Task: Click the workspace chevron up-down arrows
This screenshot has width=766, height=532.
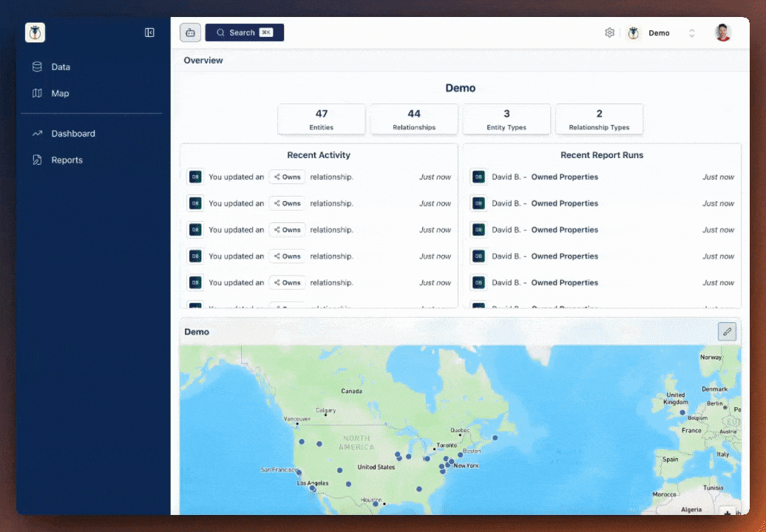Action: (x=692, y=33)
